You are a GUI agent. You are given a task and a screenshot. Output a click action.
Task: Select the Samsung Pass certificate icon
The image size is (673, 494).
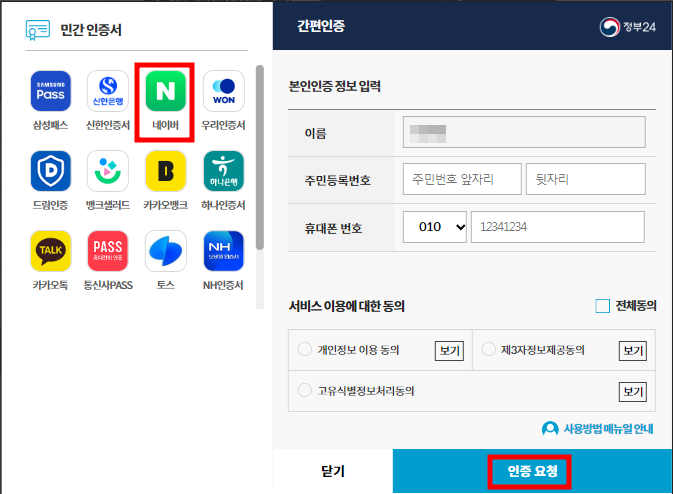(x=51, y=91)
